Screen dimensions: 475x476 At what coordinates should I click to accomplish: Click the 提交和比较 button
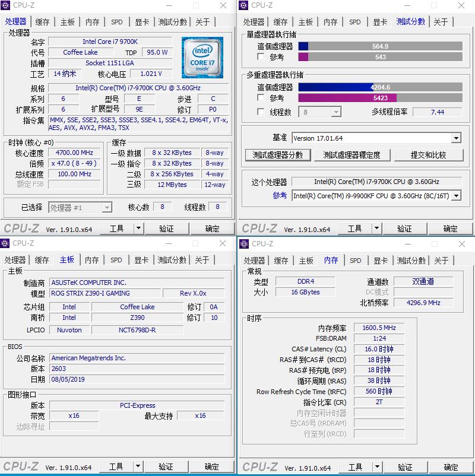[429, 154]
